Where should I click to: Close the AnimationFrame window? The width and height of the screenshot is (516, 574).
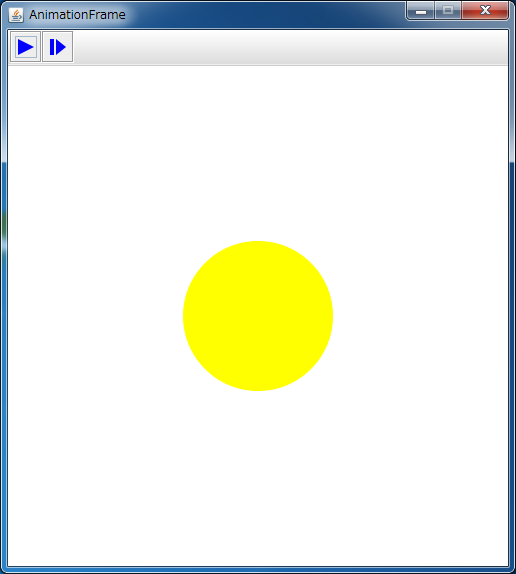pyautogui.click(x=485, y=11)
